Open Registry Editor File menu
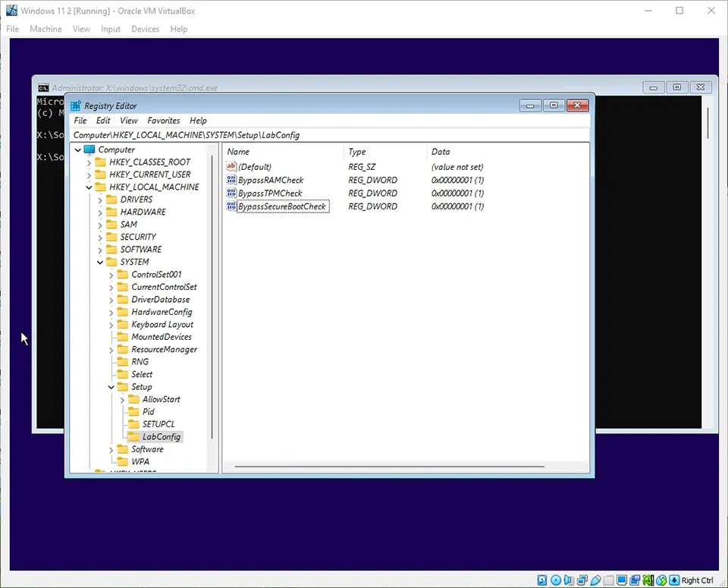The width and height of the screenshot is (728, 588). click(x=80, y=121)
